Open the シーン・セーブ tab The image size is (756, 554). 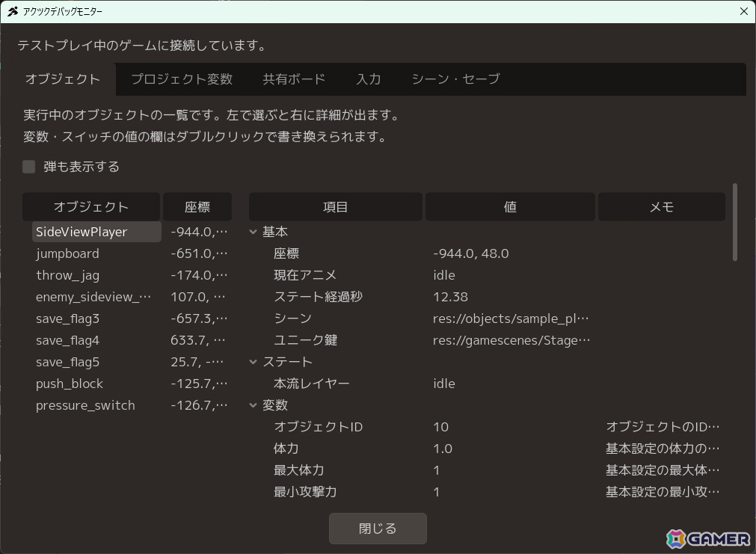[455, 79]
